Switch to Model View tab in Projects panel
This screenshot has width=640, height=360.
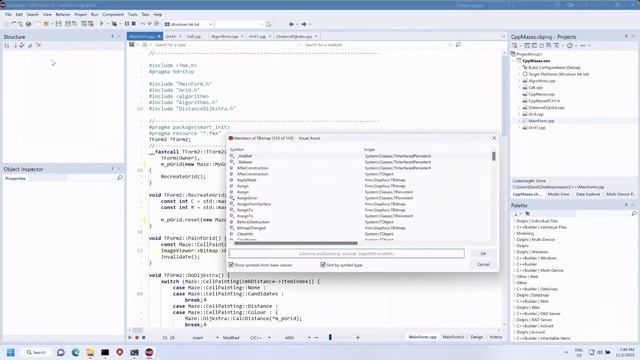click(x=558, y=194)
